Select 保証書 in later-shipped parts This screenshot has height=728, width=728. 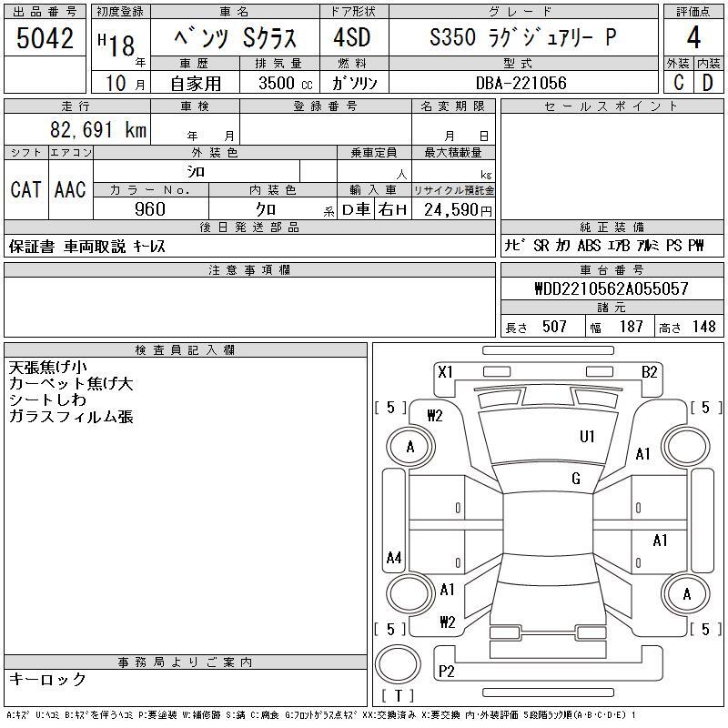(32, 247)
